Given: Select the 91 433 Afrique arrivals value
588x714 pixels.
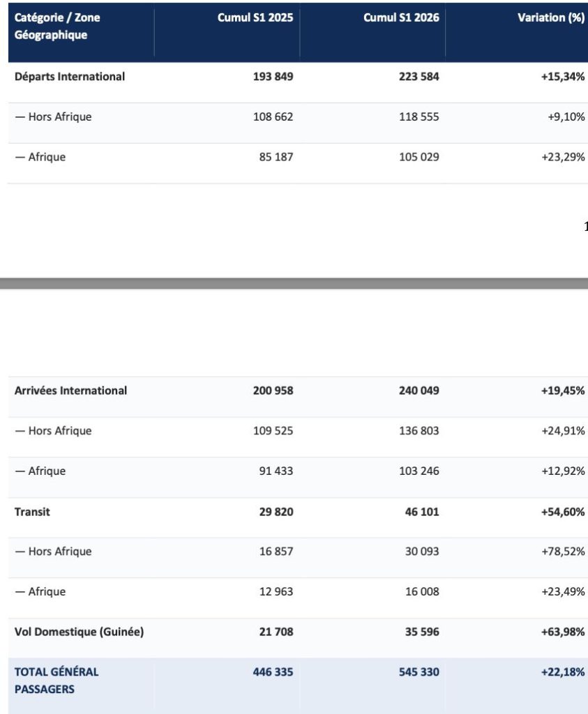Looking at the screenshot, I should click(x=276, y=471).
